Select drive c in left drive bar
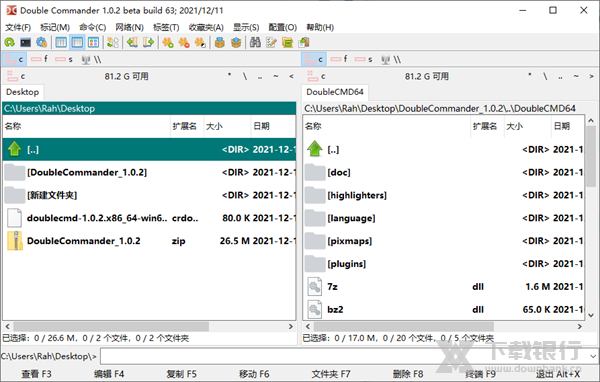Screen dimensions: 600x382 point(15,59)
